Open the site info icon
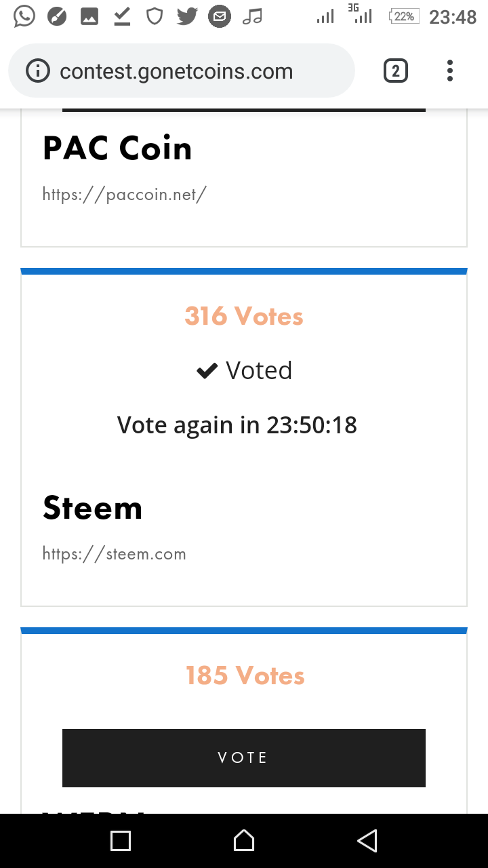Screen dimensions: 488x868 [x=38, y=71]
